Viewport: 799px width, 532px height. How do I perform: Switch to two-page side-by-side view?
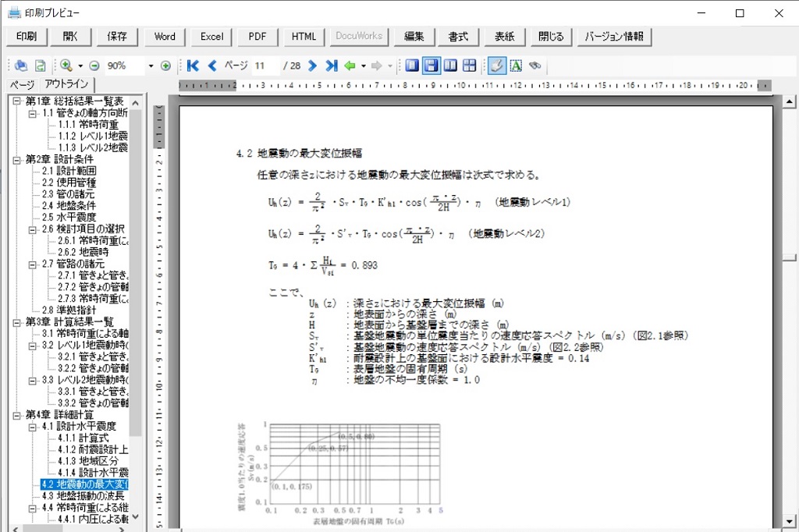coord(450,66)
